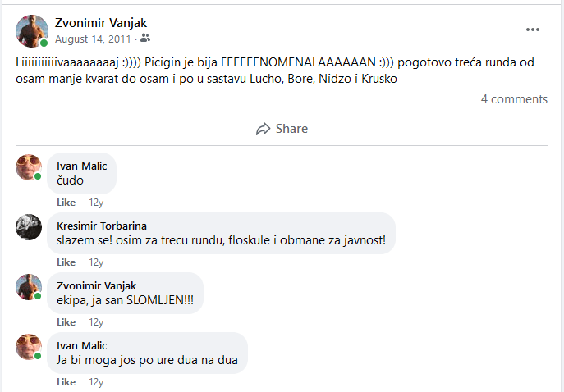Open Kresimir Torbarina's profile picture
564x392 pixels.
tap(29, 226)
